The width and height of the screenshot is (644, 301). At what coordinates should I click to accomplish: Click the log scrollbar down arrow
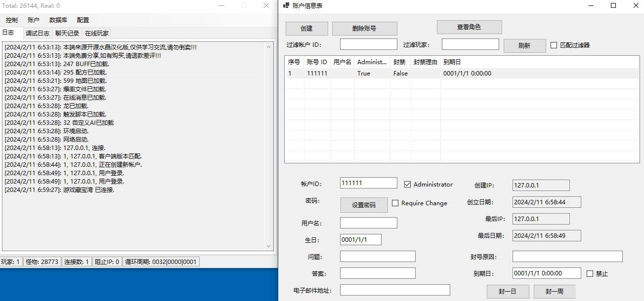pyautogui.click(x=269, y=246)
